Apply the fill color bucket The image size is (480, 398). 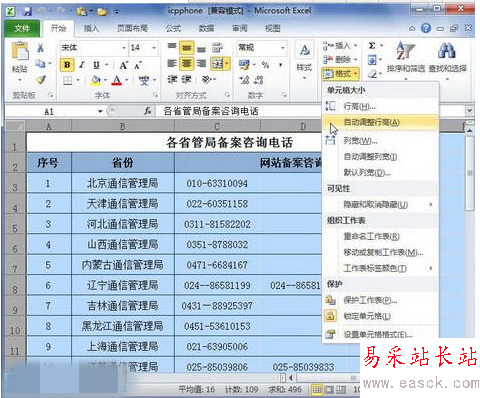(96, 80)
